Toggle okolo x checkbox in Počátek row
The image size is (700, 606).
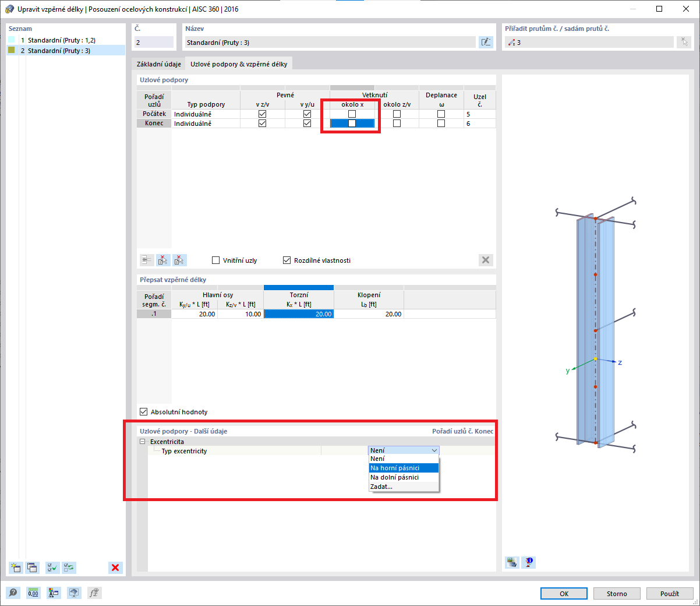click(x=352, y=114)
